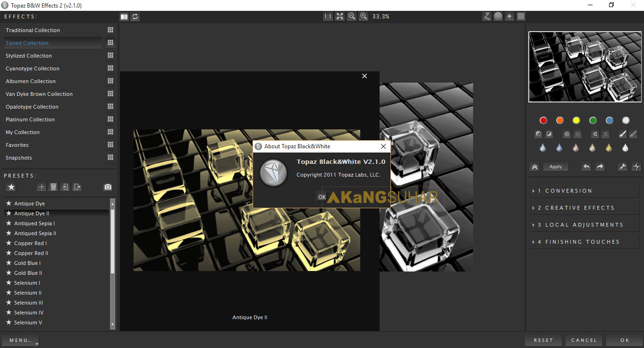Open grid view for Snapshots
The width and height of the screenshot is (644, 348).
click(110, 157)
